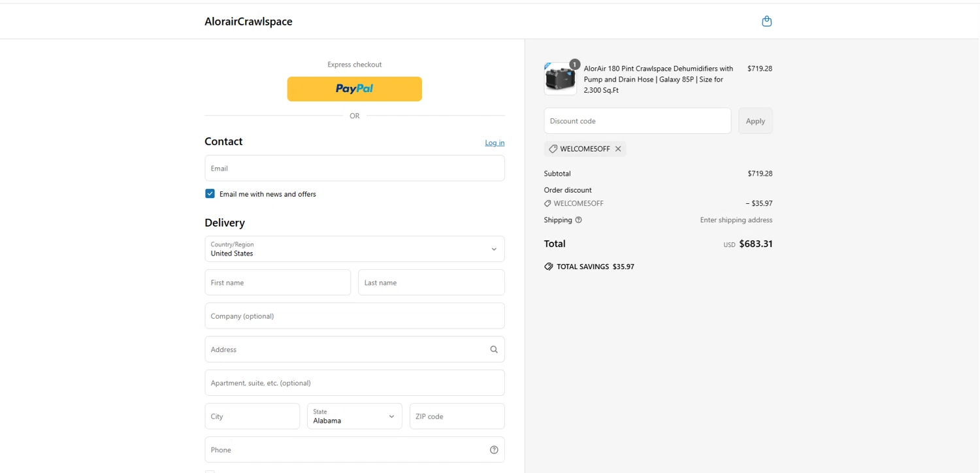Open the shopping bag cart icon
This screenshot has height=473, width=980.
[767, 22]
